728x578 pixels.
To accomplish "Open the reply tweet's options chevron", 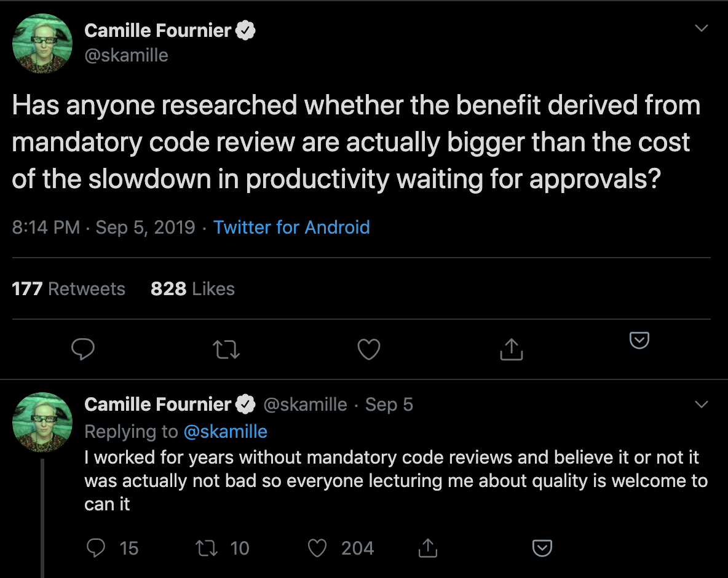I will point(701,404).
